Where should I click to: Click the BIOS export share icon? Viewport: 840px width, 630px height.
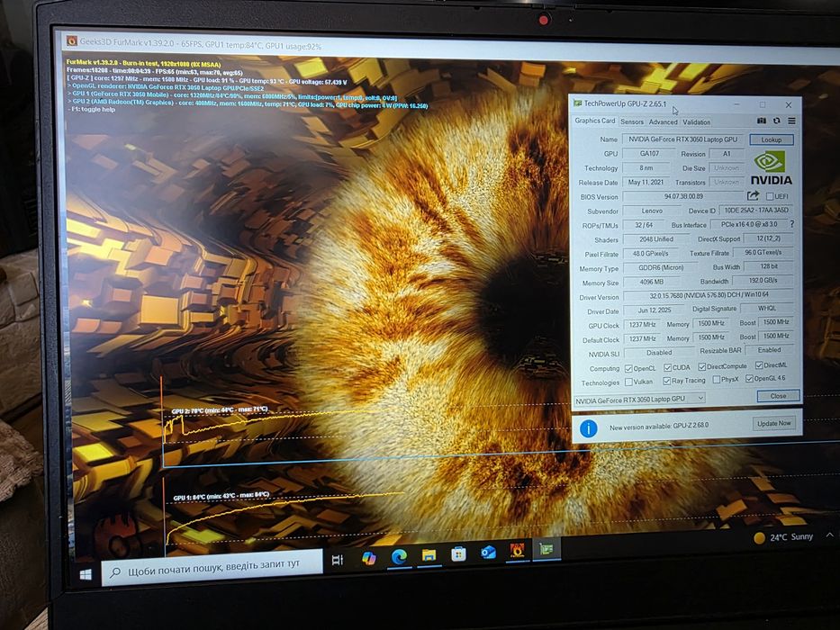coord(754,195)
